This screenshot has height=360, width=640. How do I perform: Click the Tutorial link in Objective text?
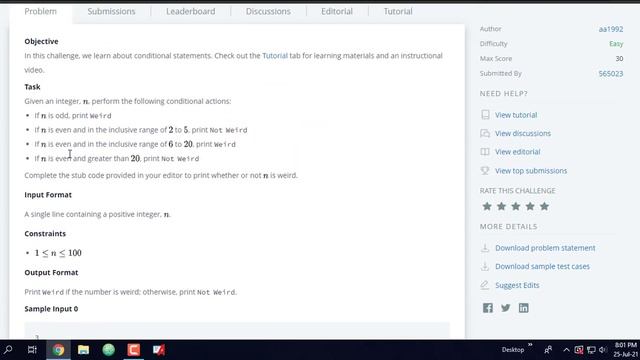click(x=275, y=56)
